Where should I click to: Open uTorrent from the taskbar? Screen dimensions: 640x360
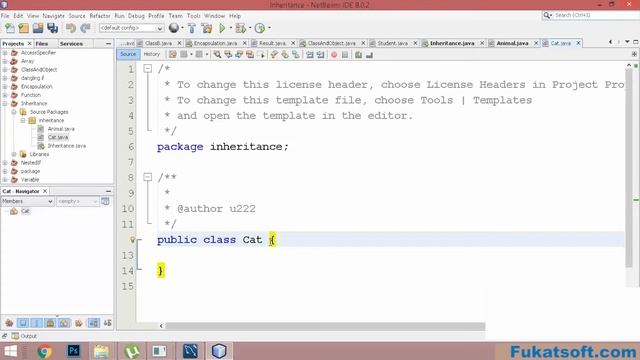coord(131,351)
